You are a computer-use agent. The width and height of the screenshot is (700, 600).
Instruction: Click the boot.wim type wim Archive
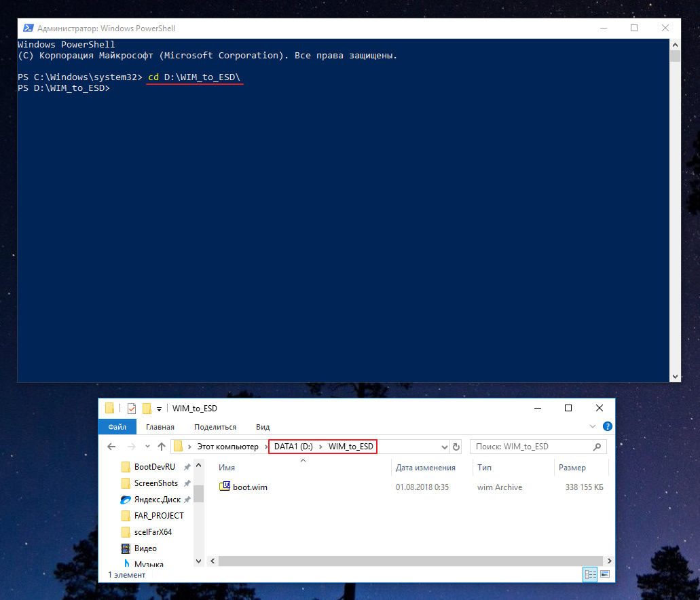click(500, 487)
